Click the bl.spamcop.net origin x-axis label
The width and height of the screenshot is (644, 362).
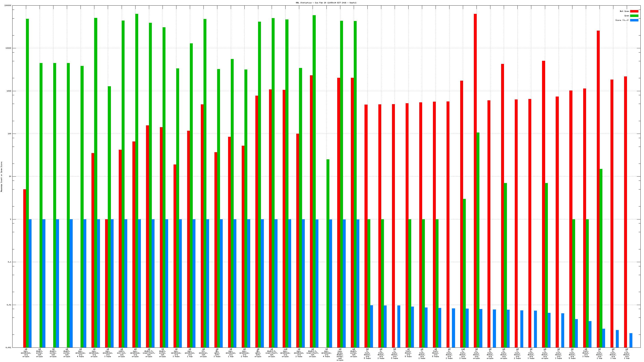tap(203, 353)
